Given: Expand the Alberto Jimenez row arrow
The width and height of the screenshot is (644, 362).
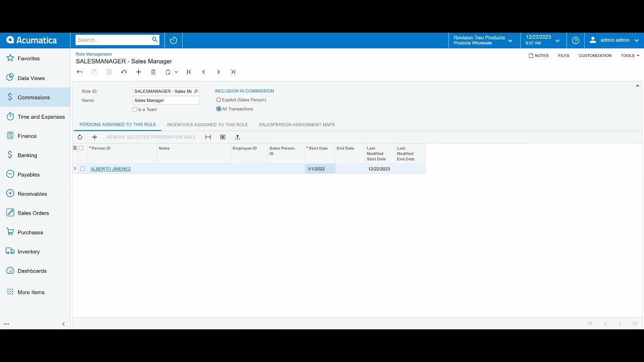Looking at the screenshot, I should 75,168.
